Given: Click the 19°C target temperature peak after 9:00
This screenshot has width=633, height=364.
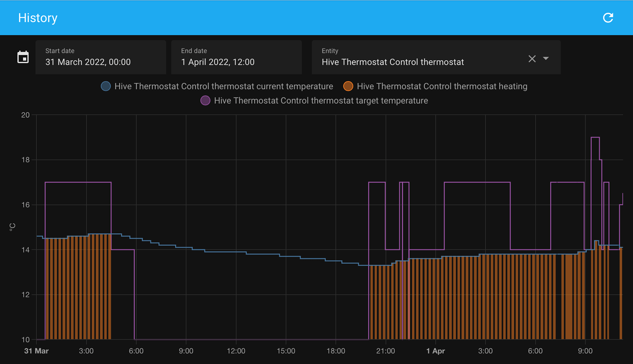Looking at the screenshot, I should (595, 138).
